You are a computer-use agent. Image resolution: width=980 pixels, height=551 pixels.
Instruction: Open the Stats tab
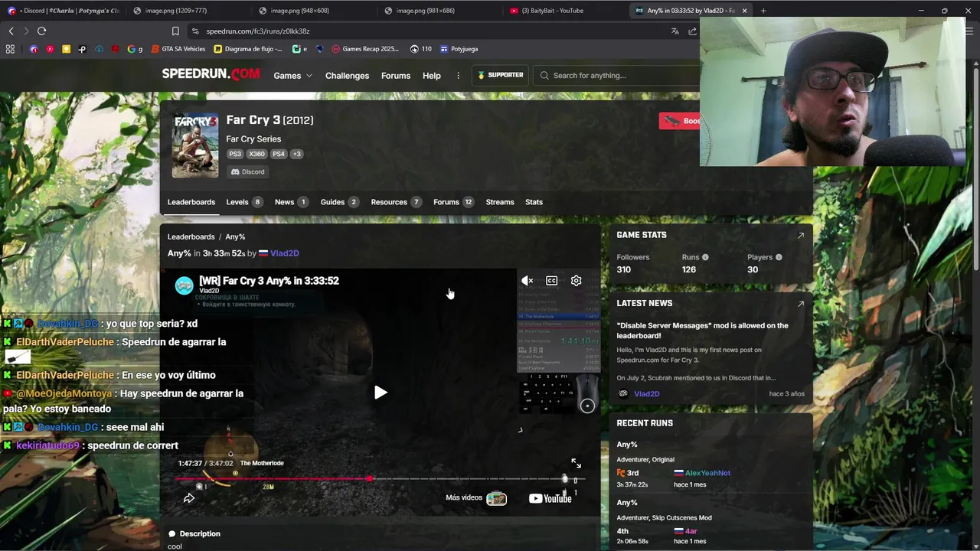pyautogui.click(x=534, y=202)
